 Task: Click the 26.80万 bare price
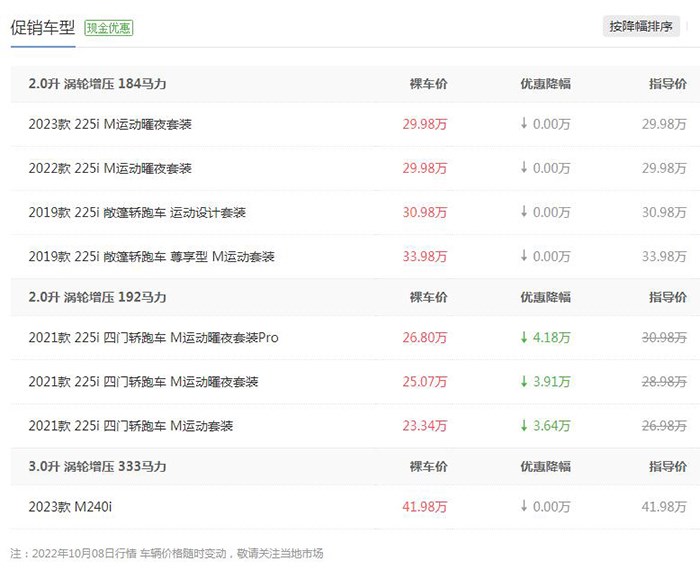click(x=425, y=337)
